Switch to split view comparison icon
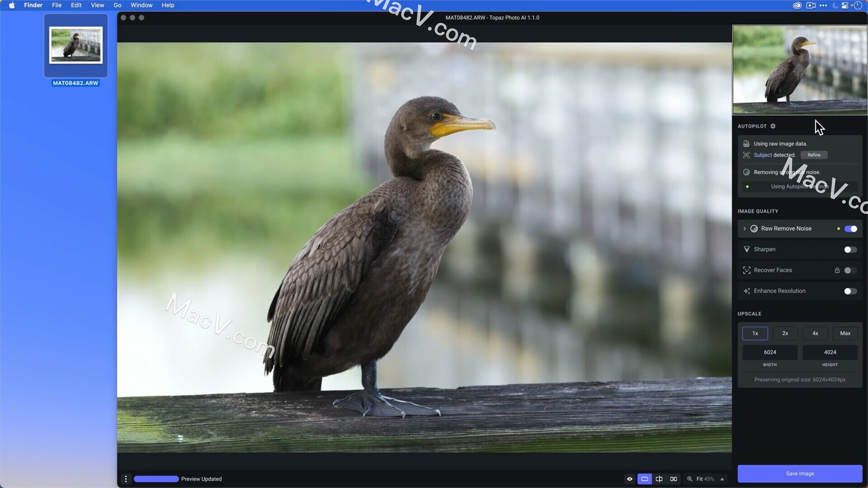The width and height of the screenshot is (868, 488). [x=659, y=479]
